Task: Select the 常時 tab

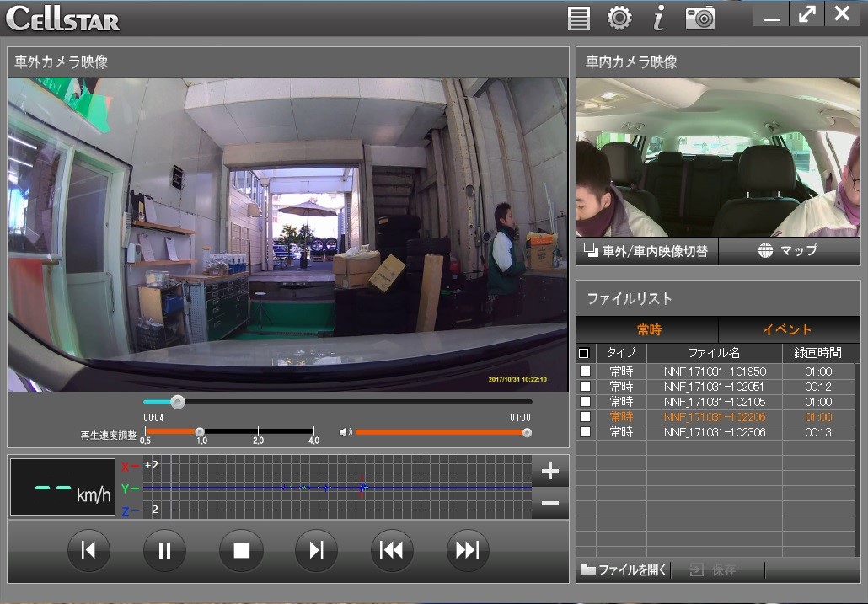Action: tap(648, 329)
